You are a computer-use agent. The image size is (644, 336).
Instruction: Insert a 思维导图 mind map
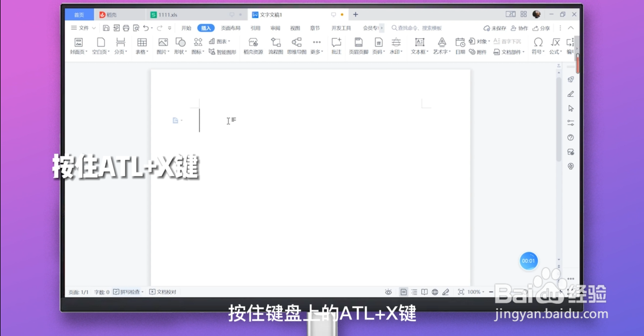click(296, 45)
